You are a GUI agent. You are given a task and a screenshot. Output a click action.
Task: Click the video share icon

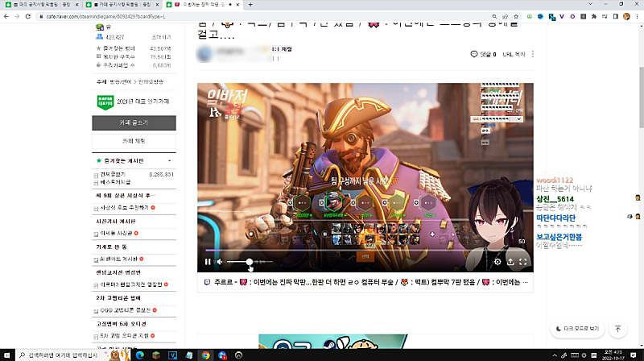tap(510, 262)
